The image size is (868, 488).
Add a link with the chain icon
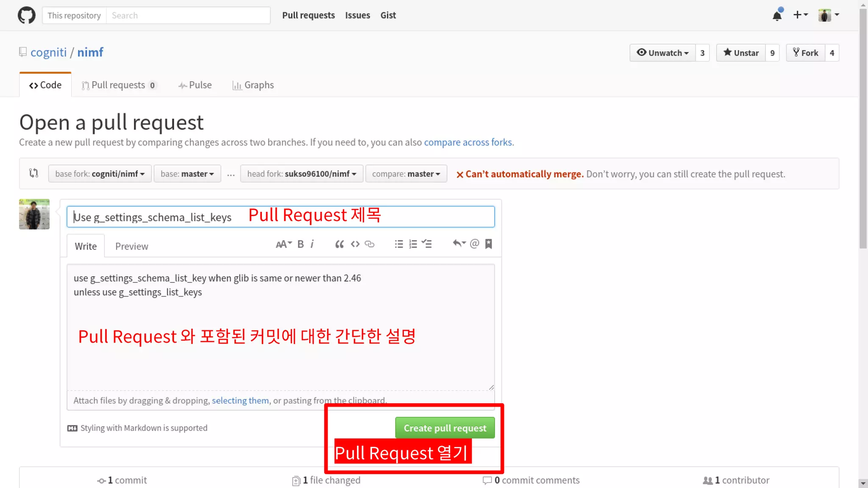pos(370,244)
